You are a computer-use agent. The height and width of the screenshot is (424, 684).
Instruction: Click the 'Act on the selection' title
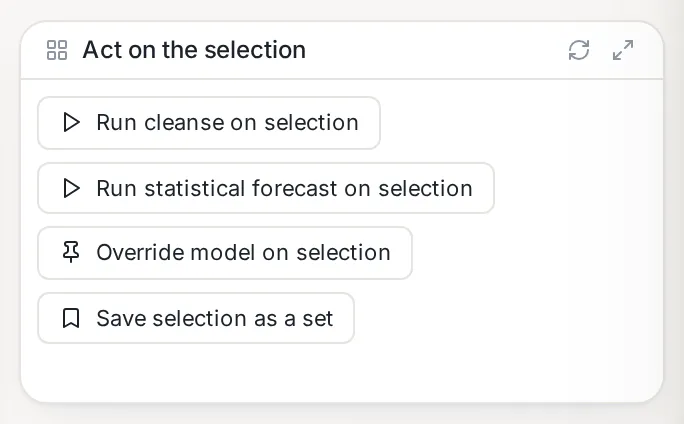(x=194, y=50)
